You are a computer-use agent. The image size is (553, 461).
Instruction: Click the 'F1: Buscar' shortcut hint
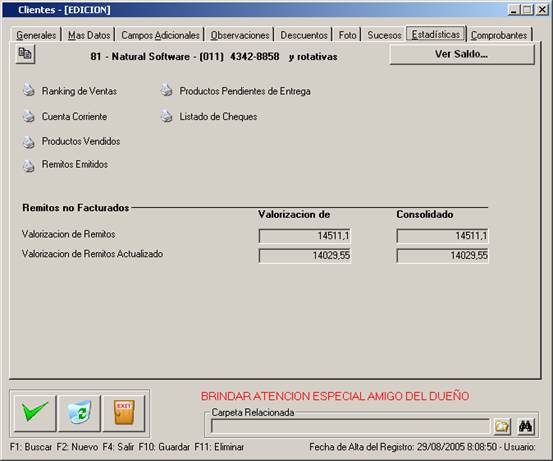pyautogui.click(x=31, y=447)
